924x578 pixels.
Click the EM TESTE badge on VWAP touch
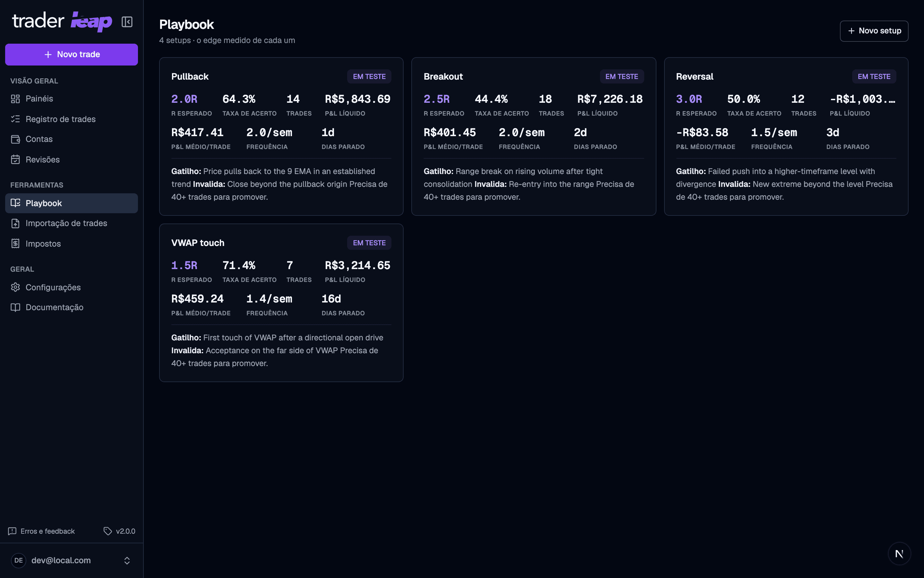coord(369,243)
